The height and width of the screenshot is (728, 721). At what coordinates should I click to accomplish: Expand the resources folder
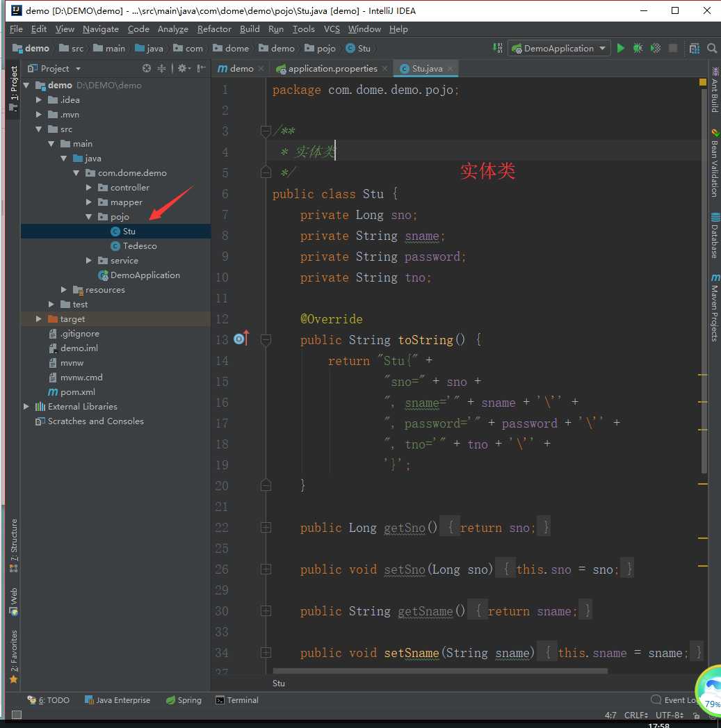64,290
